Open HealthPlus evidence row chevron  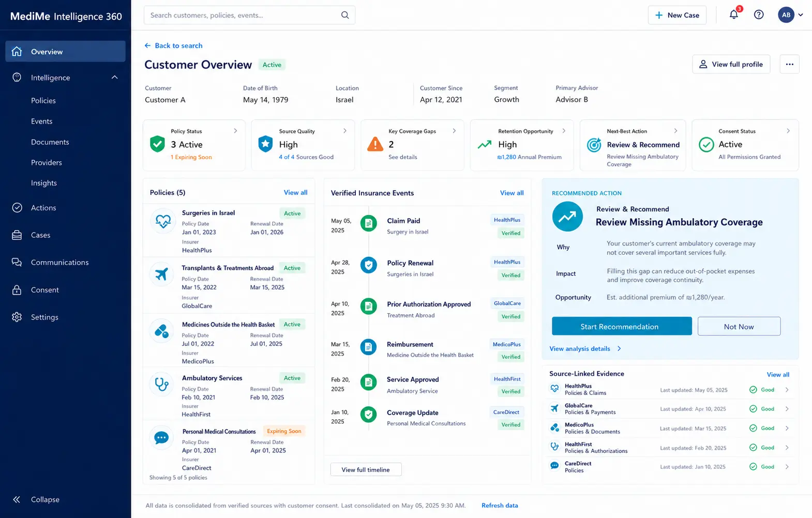click(x=787, y=390)
